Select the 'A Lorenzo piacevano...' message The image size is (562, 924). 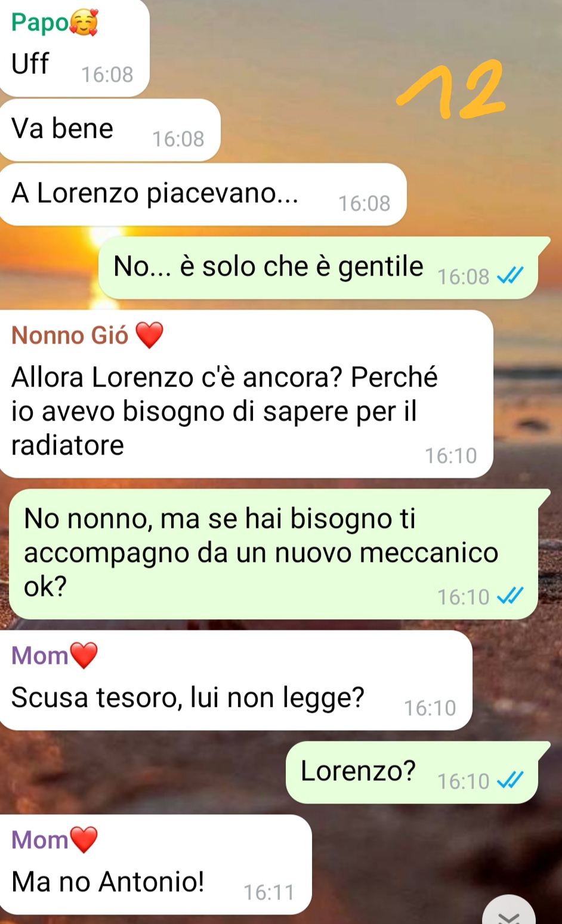(x=203, y=194)
